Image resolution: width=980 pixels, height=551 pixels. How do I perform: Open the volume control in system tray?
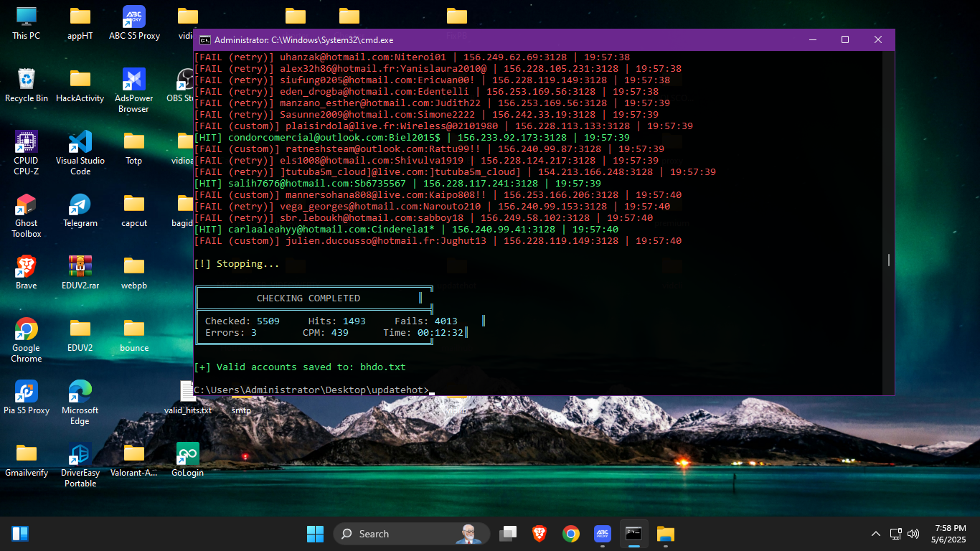tap(913, 534)
